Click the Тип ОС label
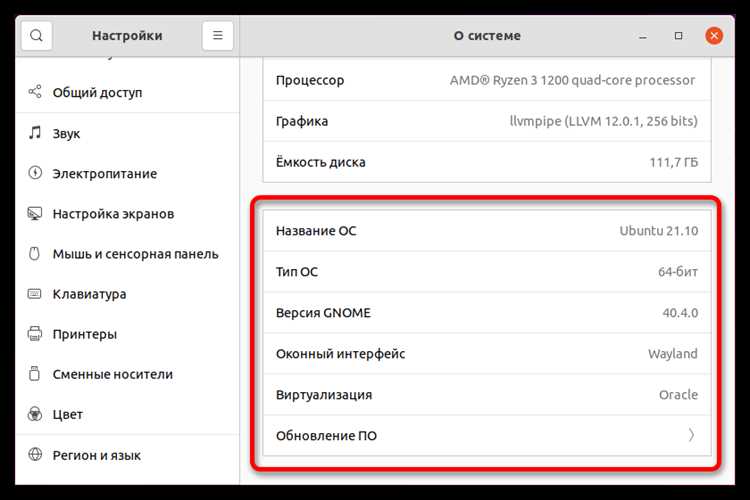This screenshot has width=750, height=500. [297, 272]
